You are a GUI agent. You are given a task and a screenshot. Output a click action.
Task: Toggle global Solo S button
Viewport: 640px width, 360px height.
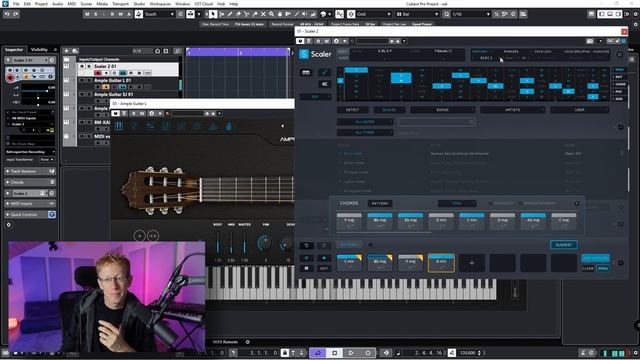[96, 14]
